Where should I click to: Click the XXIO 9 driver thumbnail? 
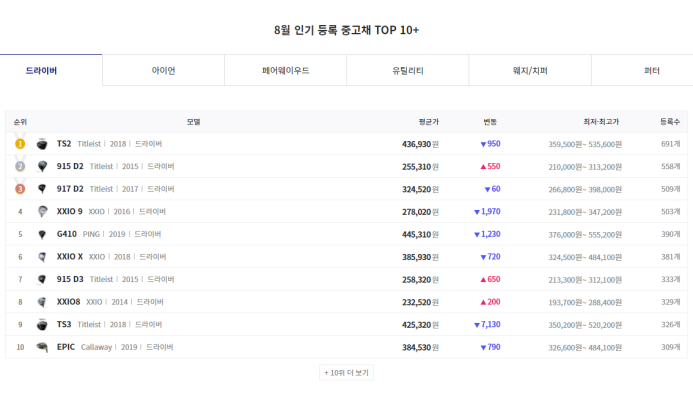[42, 211]
